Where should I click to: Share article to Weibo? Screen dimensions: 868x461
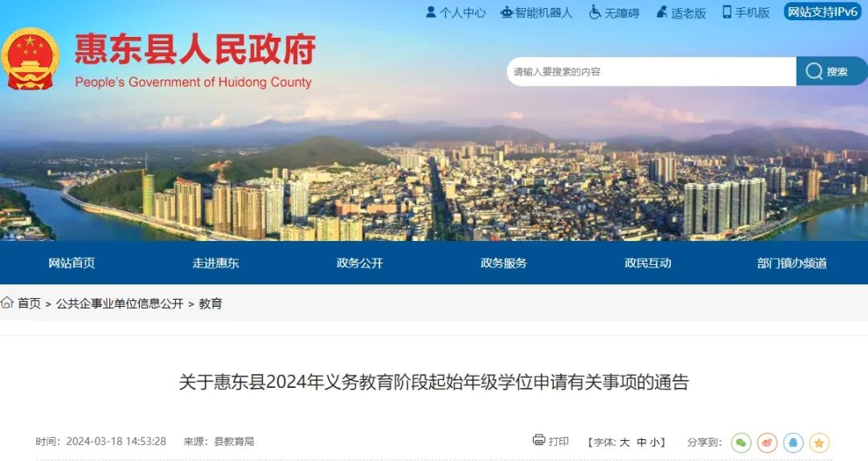point(768,443)
